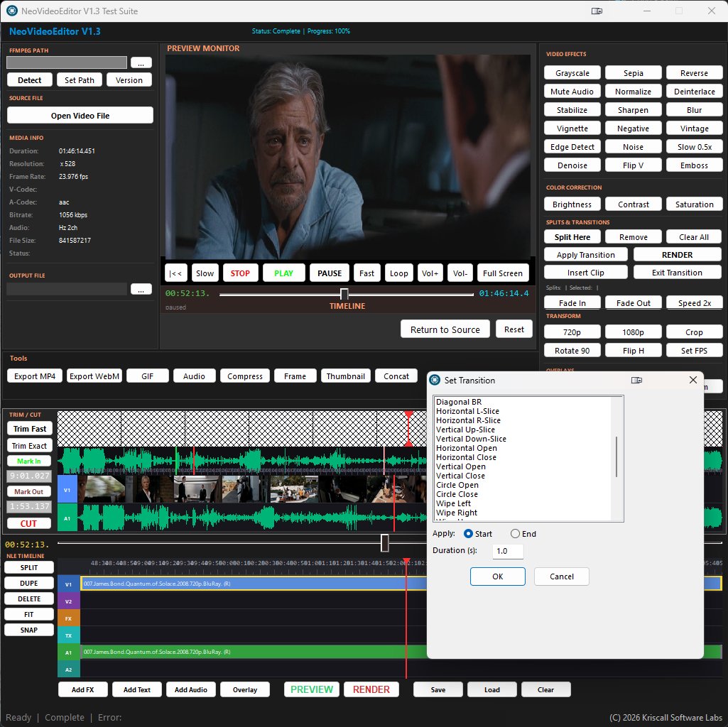Viewport: 728px width, 727px height.
Task: Select the Start apply radio button
Action: tap(468, 534)
